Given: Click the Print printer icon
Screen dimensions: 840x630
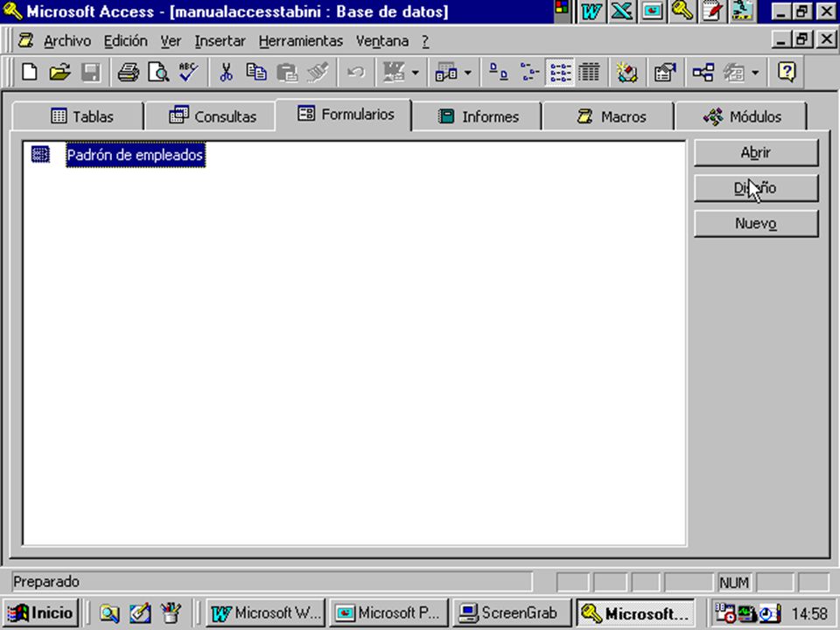Looking at the screenshot, I should (x=129, y=72).
